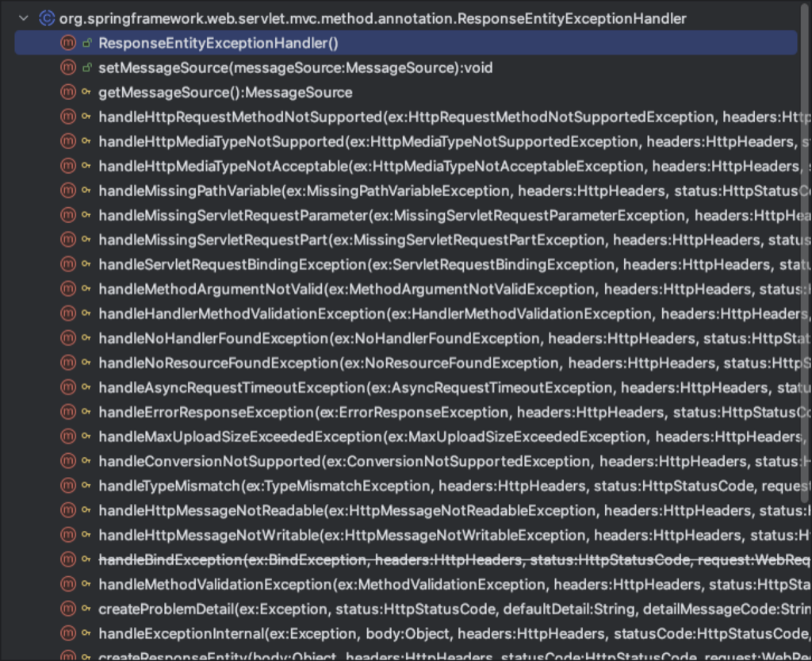Click method icon beside handleMissingServletRequestParameter
812x661 pixels.
click(68, 215)
